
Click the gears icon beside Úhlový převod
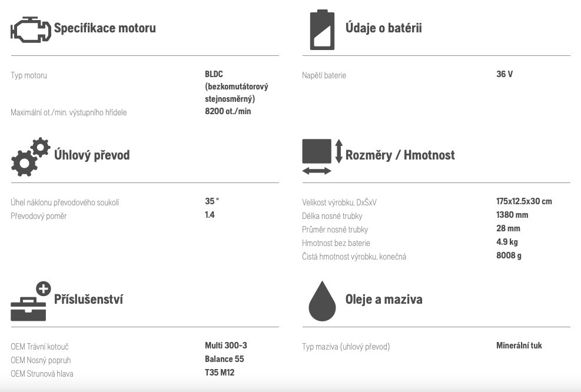pos(31,157)
